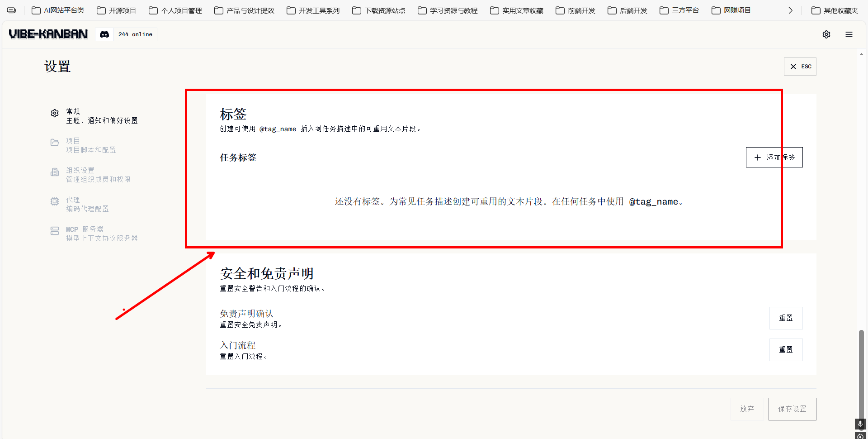
Task: Open the hamburger menu in header
Action: (x=849, y=34)
